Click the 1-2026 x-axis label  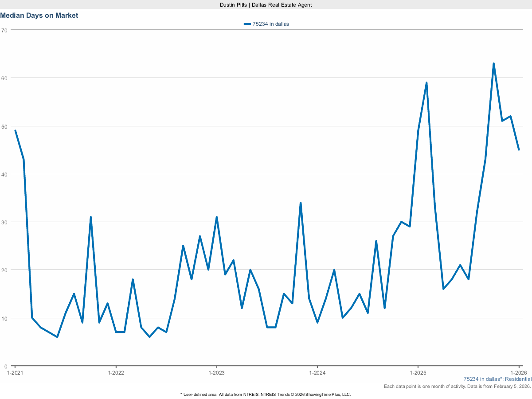click(x=518, y=373)
